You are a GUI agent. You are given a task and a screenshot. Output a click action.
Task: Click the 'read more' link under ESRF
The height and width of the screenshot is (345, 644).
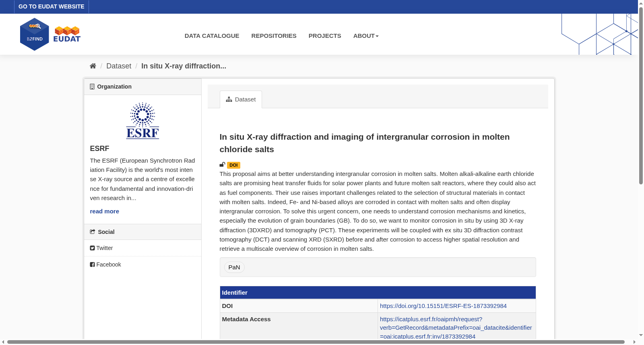104,211
